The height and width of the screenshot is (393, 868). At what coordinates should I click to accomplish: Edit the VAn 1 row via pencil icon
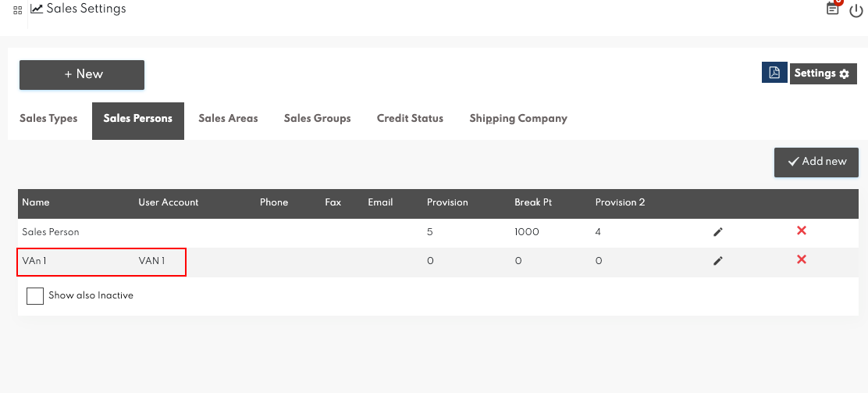click(718, 261)
